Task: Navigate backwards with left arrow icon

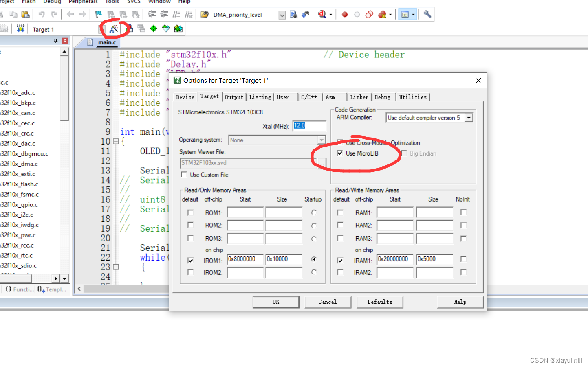Action: coord(70,14)
